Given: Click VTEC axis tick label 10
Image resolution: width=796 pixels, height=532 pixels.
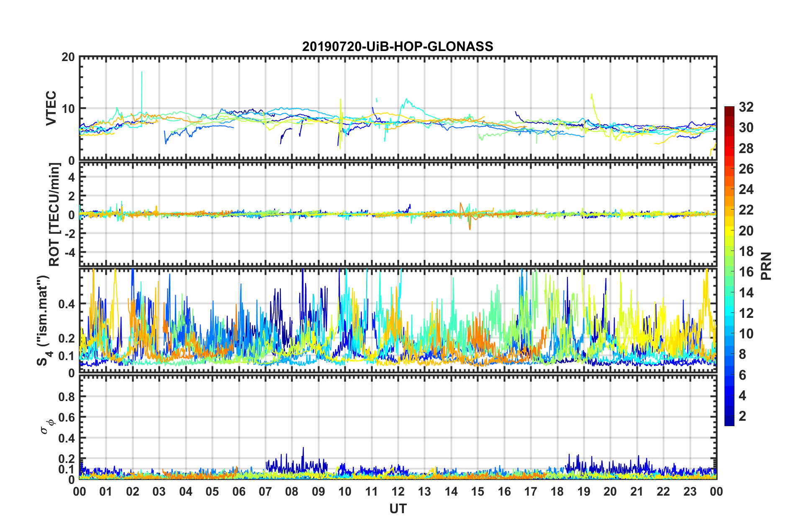Looking at the screenshot, I should [x=68, y=109].
